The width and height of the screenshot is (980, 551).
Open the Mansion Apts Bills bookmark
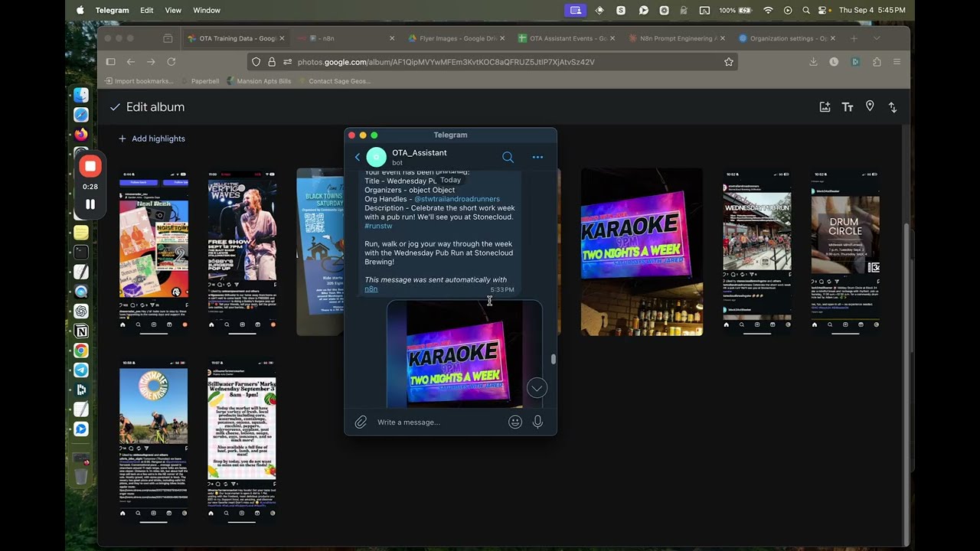[x=259, y=81]
